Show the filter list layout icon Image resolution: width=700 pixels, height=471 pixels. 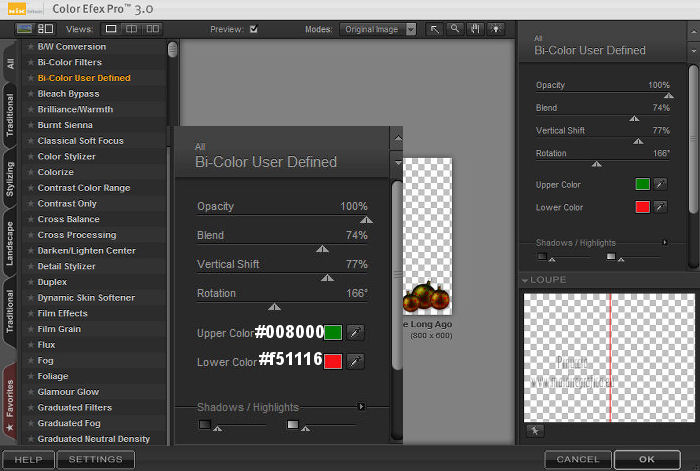click(45, 29)
